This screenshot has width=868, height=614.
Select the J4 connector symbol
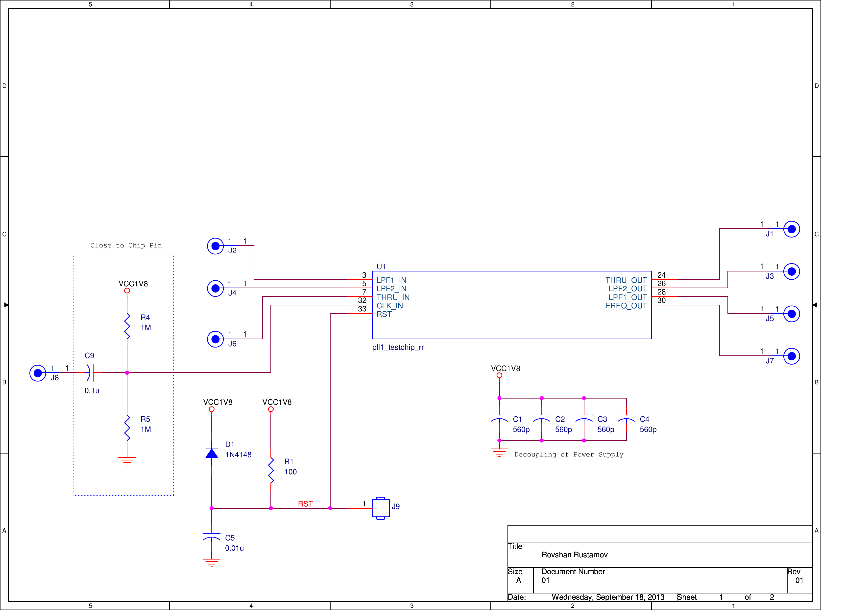[x=216, y=289]
